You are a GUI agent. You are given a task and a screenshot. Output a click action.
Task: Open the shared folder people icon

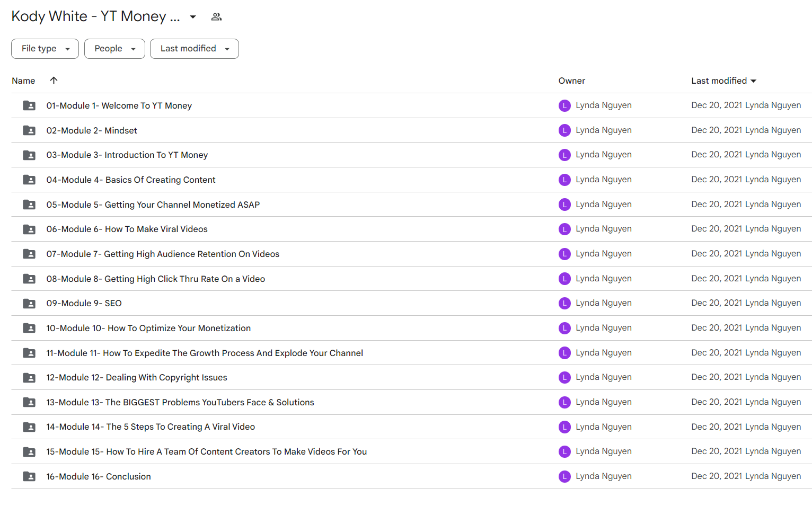click(x=216, y=17)
